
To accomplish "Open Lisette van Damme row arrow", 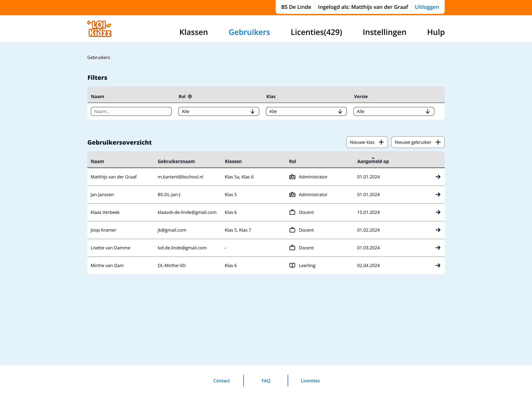I will (438, 248).
